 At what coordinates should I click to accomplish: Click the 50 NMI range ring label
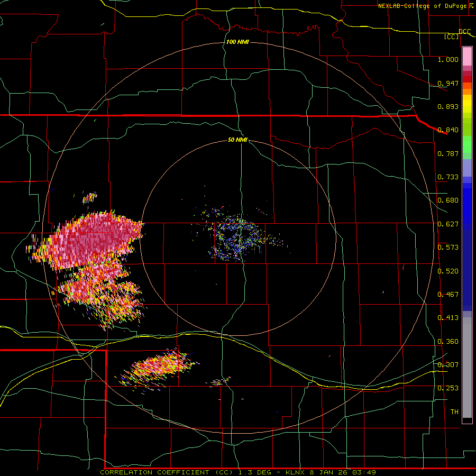[237, 140]
